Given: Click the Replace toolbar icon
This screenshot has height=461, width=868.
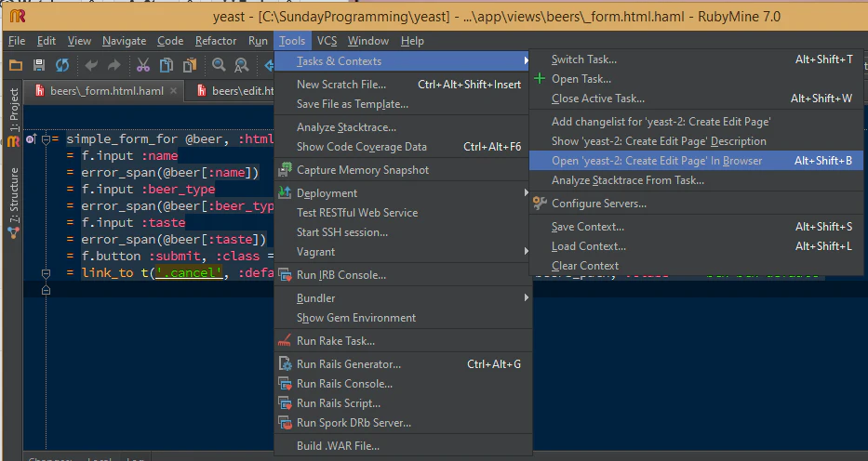Looking at the screenshot, I should [241, 65].
